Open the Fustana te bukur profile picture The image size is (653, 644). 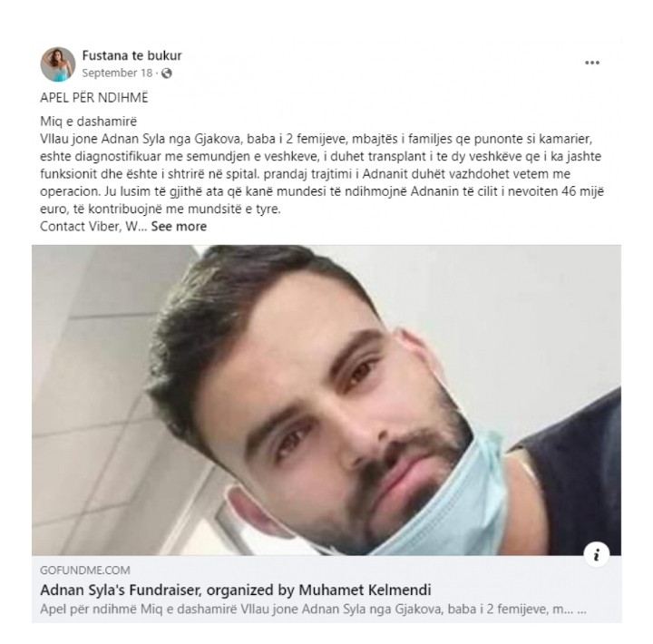[58, 64]
